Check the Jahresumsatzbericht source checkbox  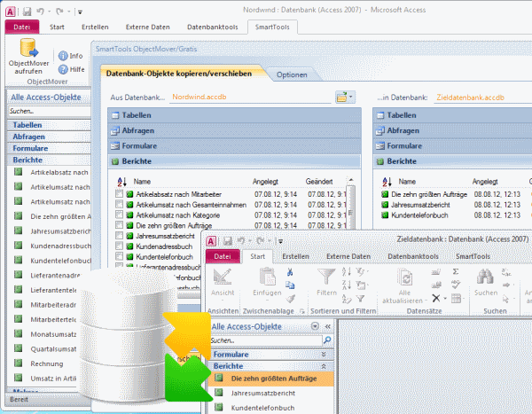click(x=119, y=236)
